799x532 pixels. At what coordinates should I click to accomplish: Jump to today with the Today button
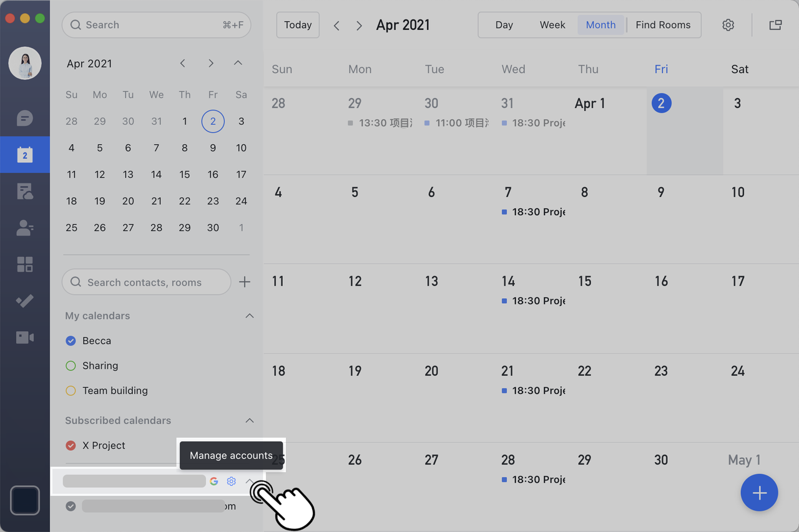tap(298, 25)
